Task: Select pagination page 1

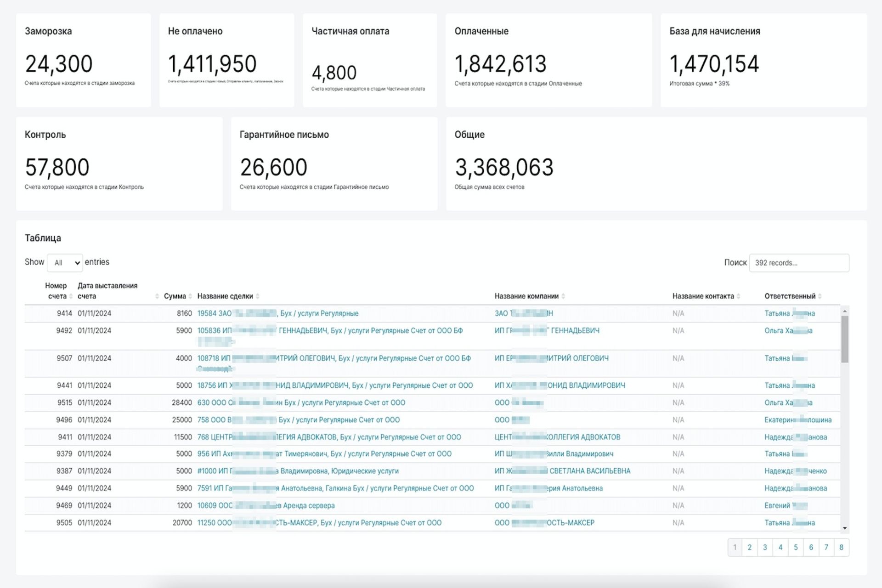Action: [735, 547]
